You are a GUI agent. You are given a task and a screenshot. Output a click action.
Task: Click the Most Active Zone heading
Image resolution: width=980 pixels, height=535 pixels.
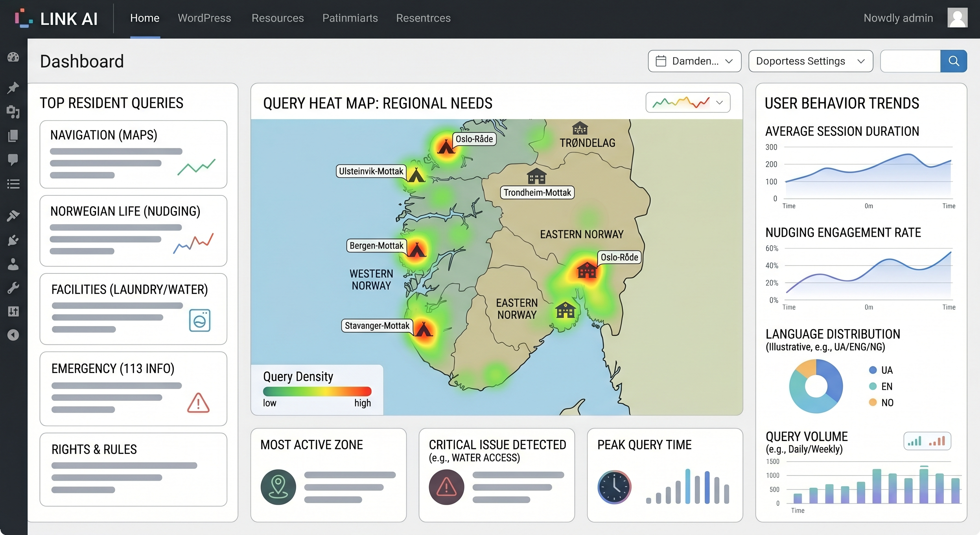(x=311, y=445)
